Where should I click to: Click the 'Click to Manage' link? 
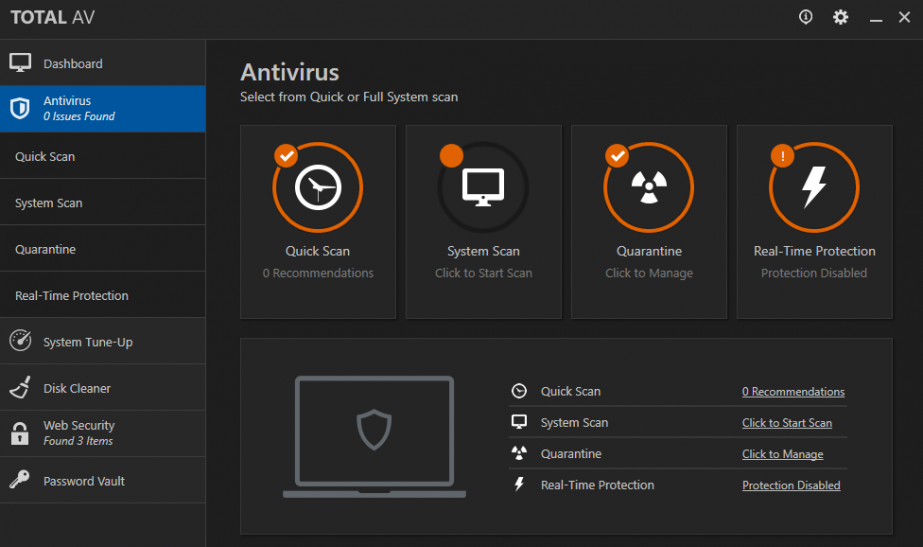(782, 454)
